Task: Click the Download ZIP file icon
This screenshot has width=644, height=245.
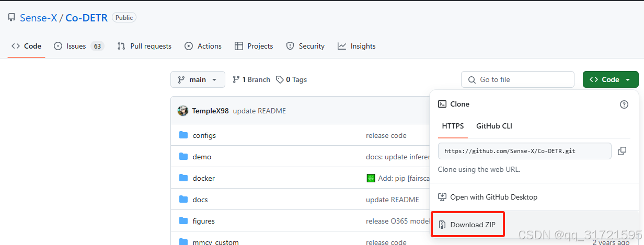Action: coord(442,225)
